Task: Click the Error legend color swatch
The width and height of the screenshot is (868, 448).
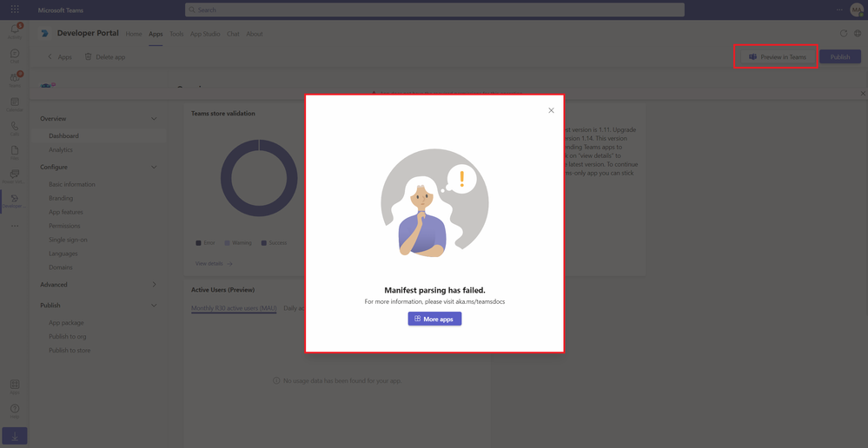Action: pos(198,243)
